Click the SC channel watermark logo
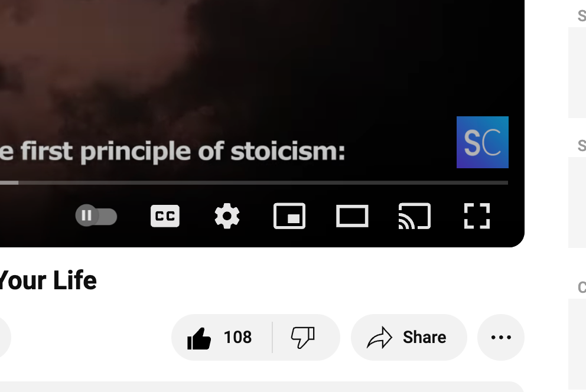586x392 pixels. pos(483,142)
